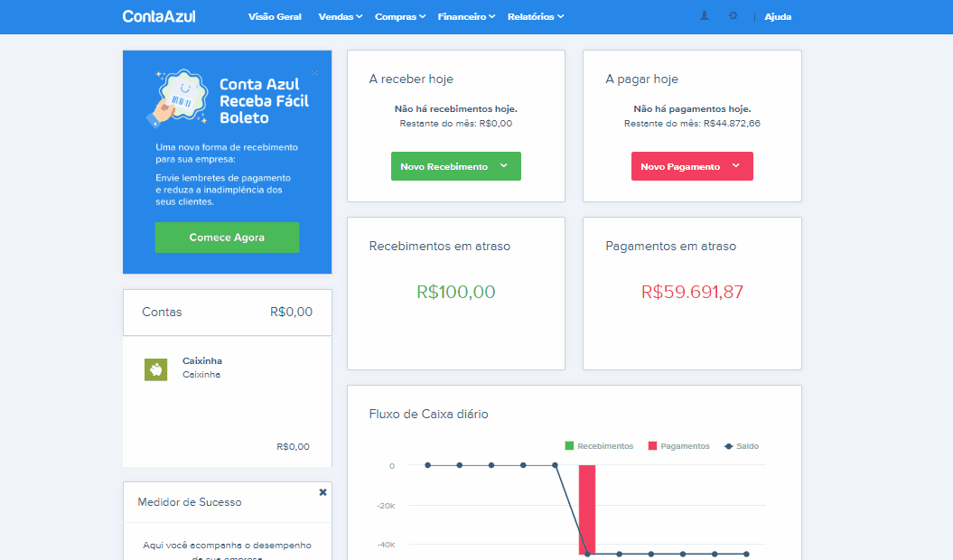Click the first Saldo data point on chart
Image resolution: width=953 pixels, height=560 pixels.
(x=428, y=465)
